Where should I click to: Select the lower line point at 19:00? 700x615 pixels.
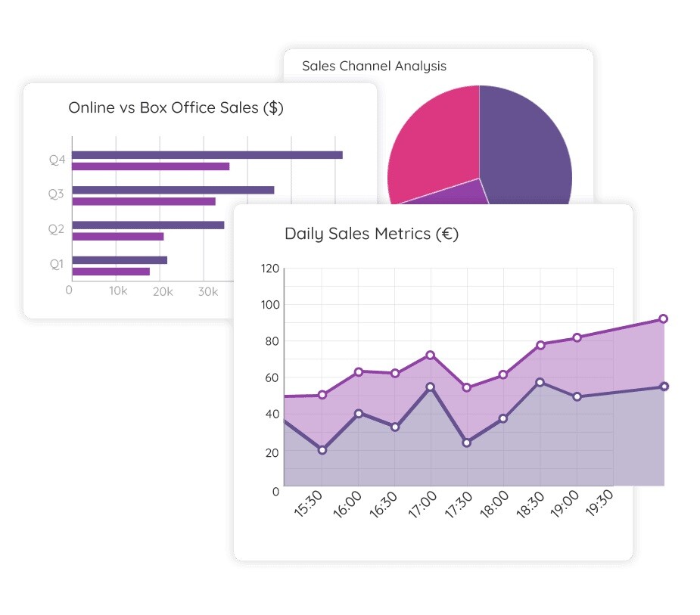pos(577,396)
